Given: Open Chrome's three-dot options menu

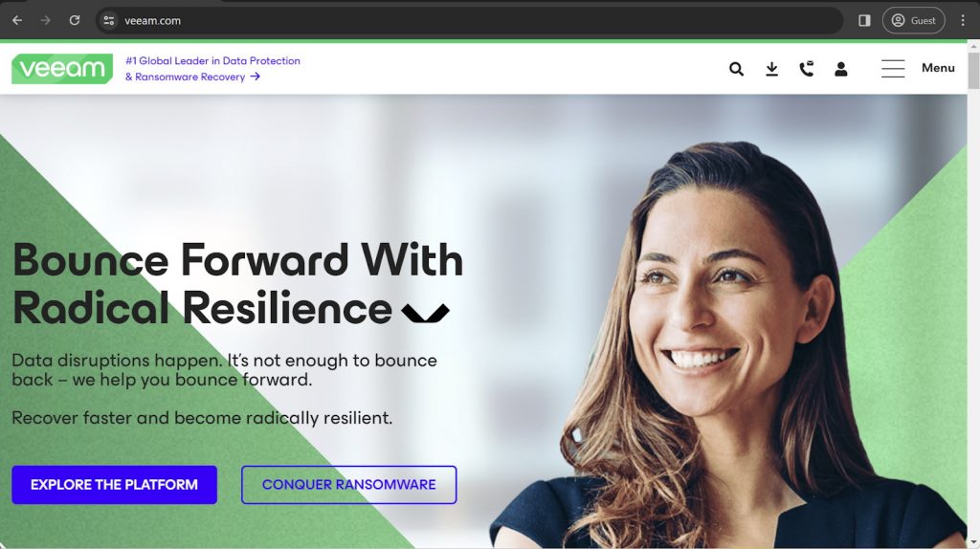Looking at the screenshot, I should tap(963, 21).
